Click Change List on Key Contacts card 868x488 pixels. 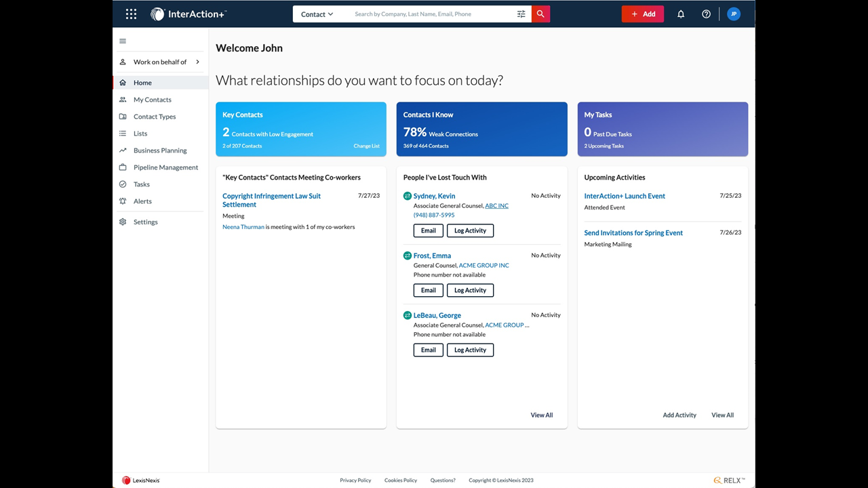pyautogui.click(x=366, y=146)
